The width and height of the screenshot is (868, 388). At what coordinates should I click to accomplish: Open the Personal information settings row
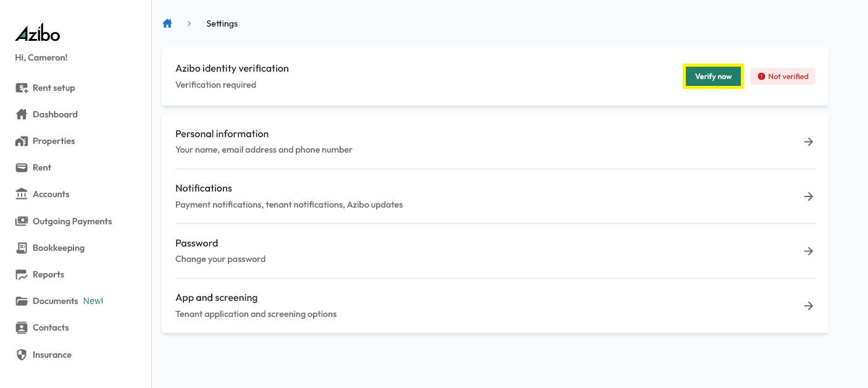495,141
